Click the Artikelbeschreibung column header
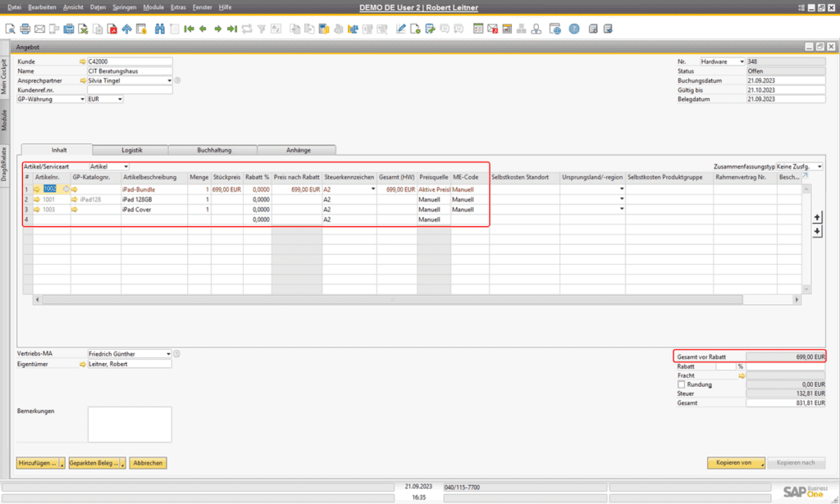Viewport: 840px width, 504px height. [x=154, y=177]
